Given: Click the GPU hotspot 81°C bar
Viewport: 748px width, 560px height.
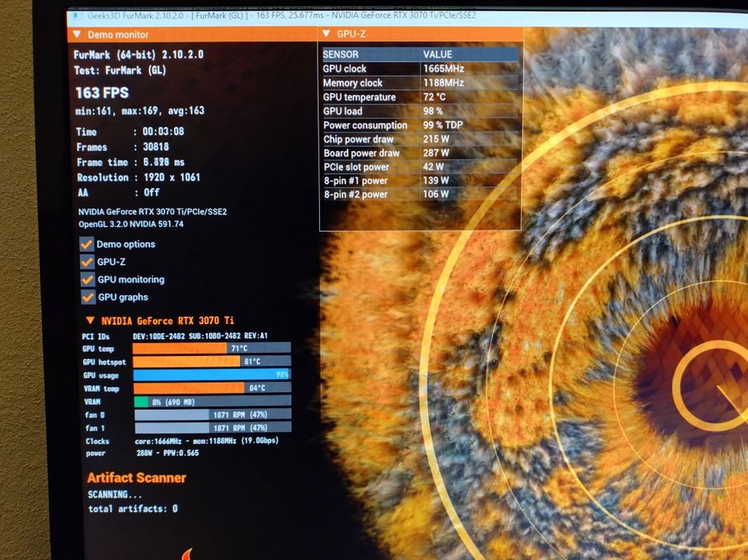Looking at the screenshot, I should [x=211, y=362].
